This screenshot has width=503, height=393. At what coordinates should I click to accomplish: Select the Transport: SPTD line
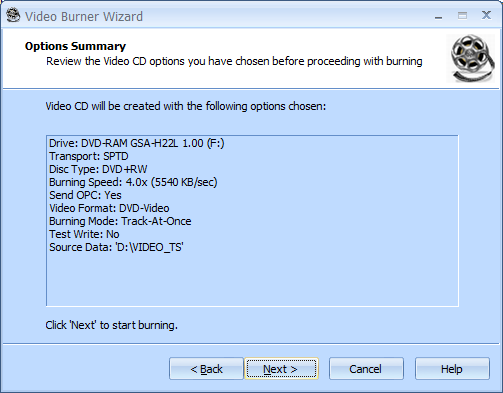89,156
